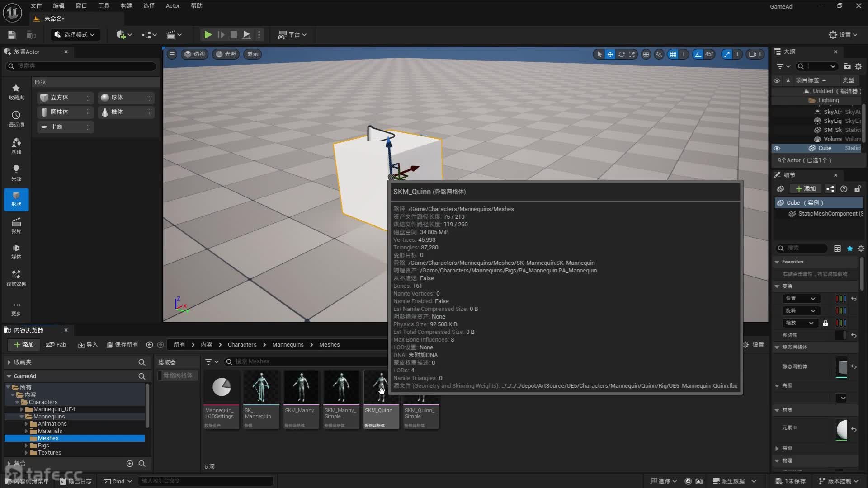Image resolution: width=868 pixels, height=488 pixels.
Task: Open the Tools menu
Action: [x=104, y=6]
